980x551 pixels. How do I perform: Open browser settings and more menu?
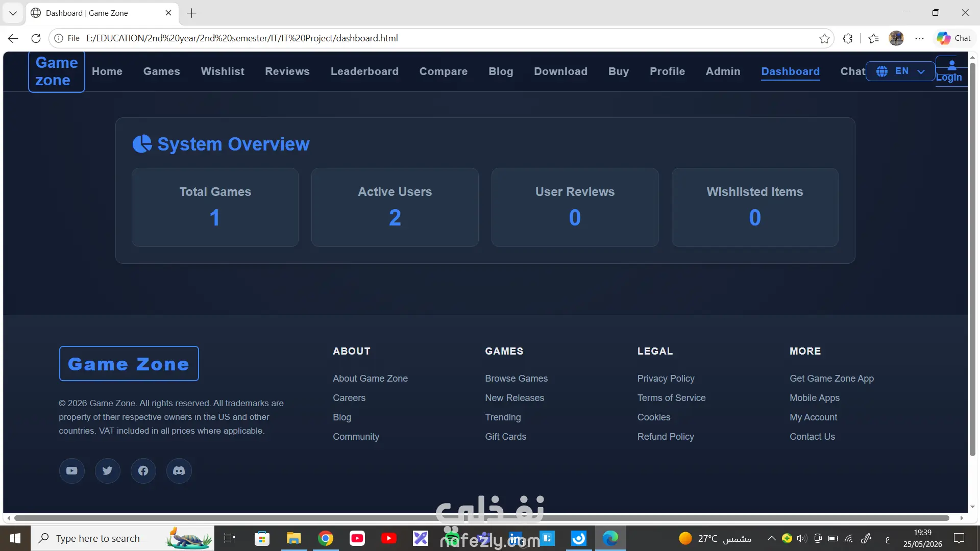click(919, 38)
